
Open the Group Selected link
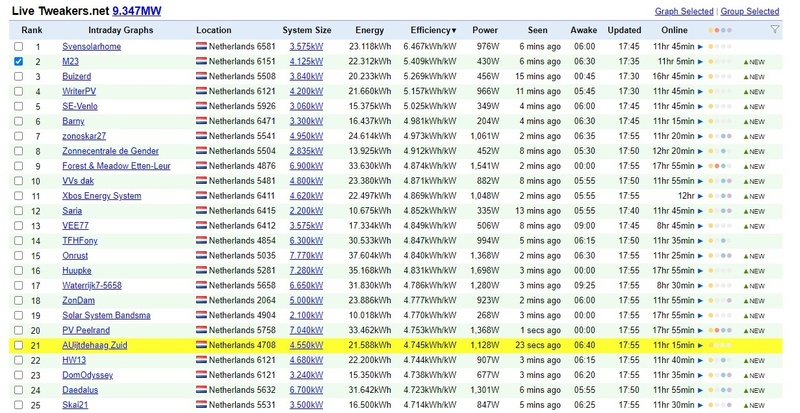[x=749, y=11]
